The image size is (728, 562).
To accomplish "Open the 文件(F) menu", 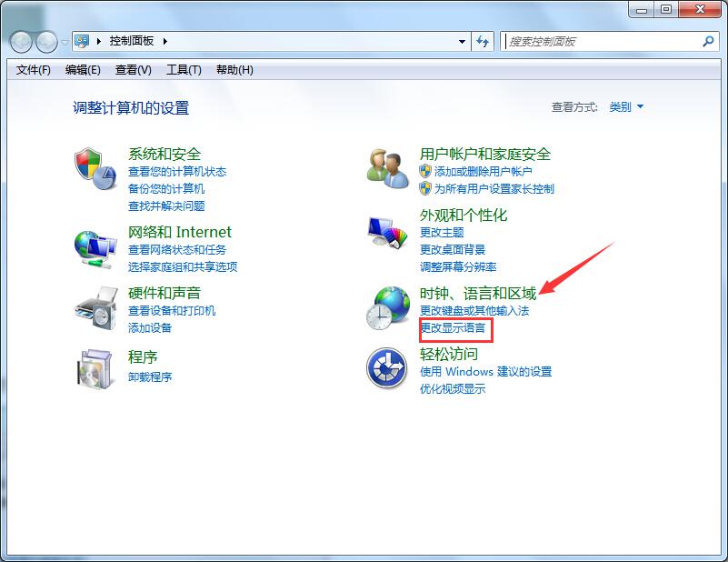I will [x=33, y=70].
